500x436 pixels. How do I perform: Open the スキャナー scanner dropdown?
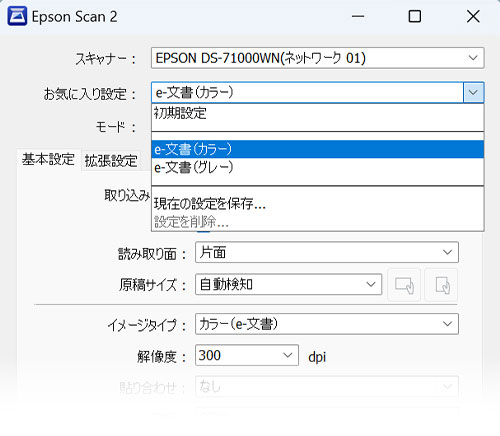click(x=317, y=58)
